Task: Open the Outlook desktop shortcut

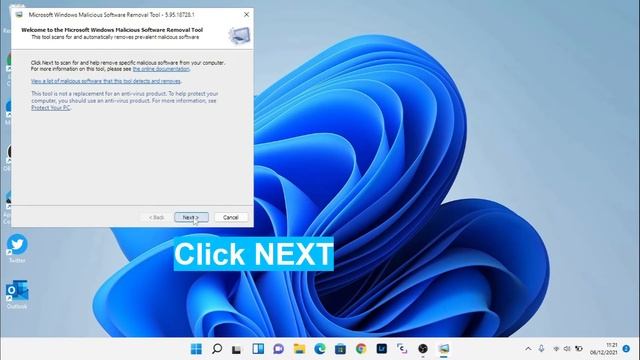Action: point(17,294)
